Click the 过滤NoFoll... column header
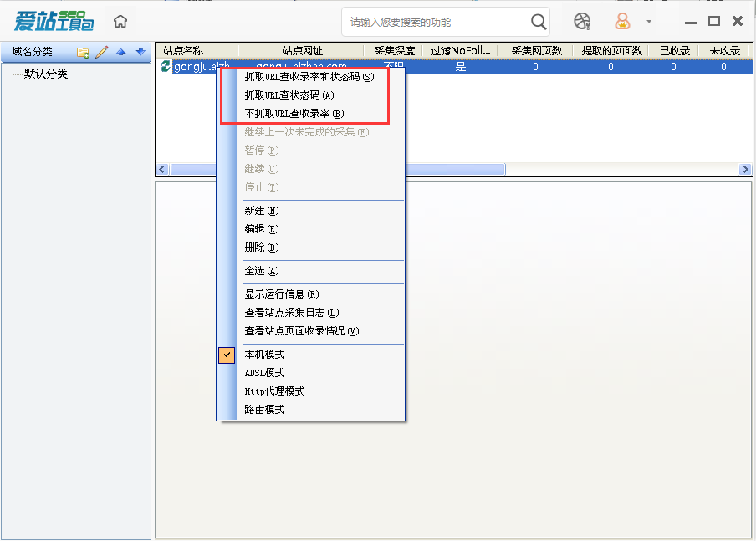The width and height of the screenshot is (756, 541). 461,51
